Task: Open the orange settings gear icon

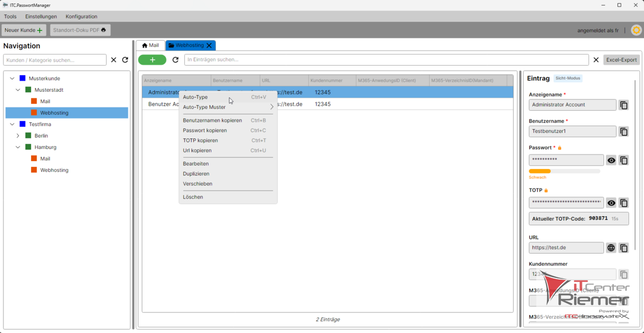Action: click(636, 30)
